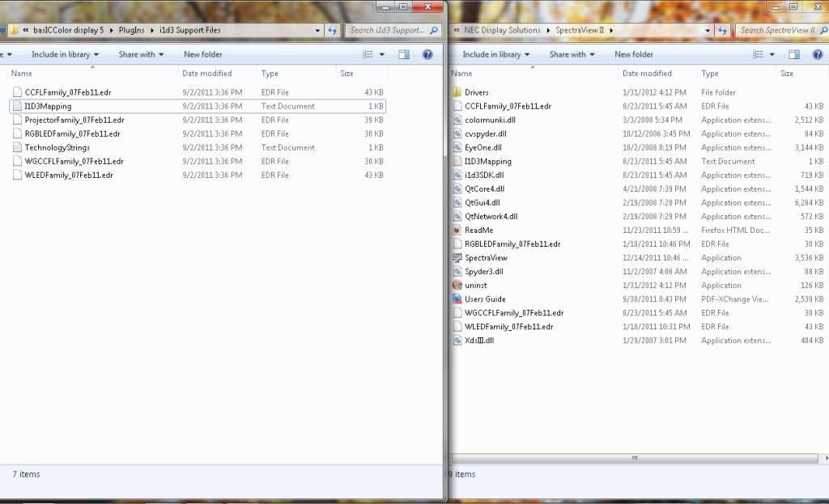Viewport: 829px width, 504px height.
Task: Toggle preview pane in SpectraView II window
Action: coord(793,54)
